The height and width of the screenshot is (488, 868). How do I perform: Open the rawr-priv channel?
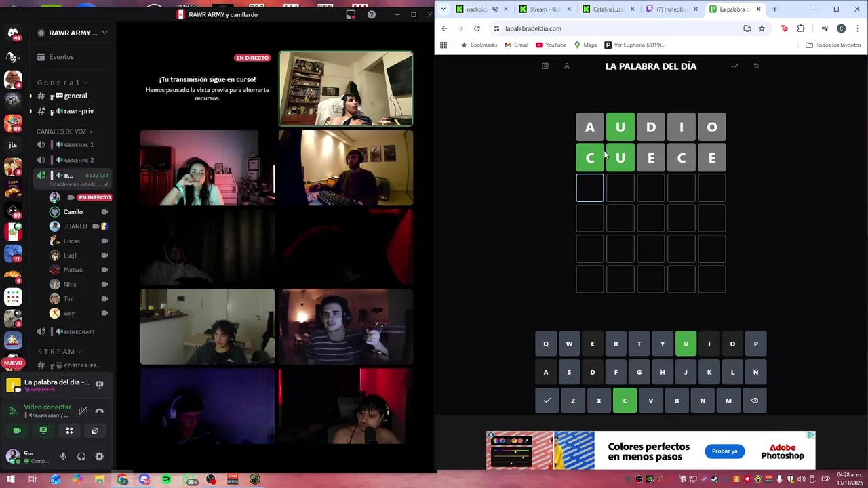coord(73,111)
